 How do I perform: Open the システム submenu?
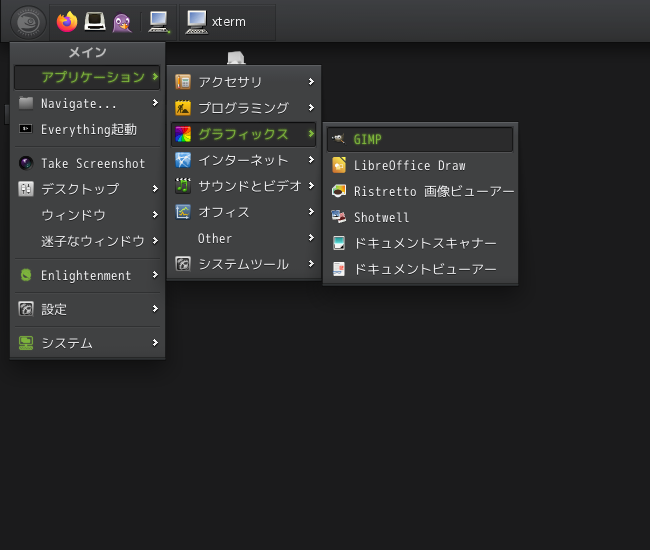87,343
